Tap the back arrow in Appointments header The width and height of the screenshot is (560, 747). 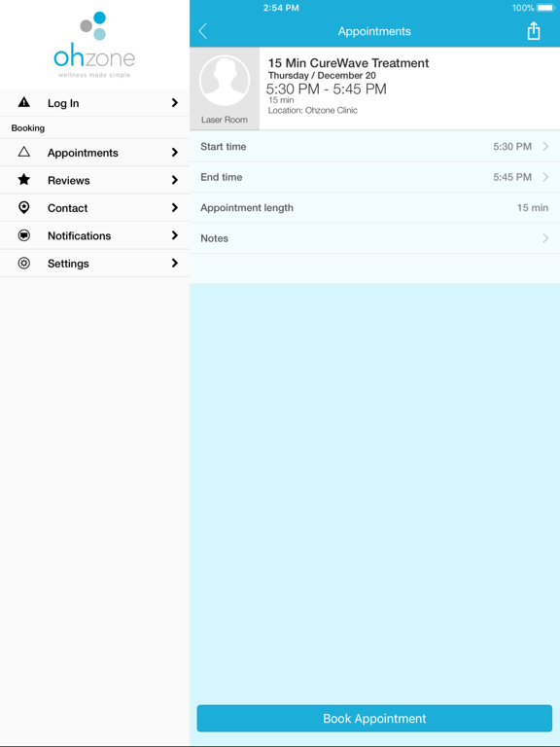203,31
